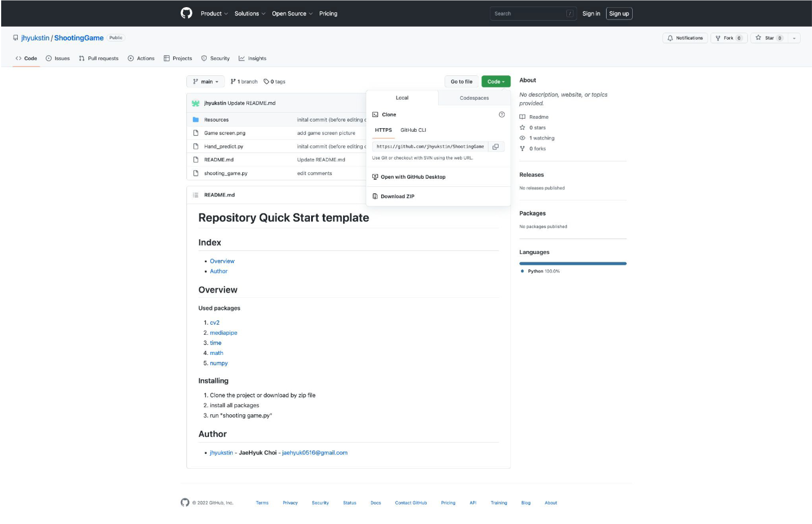Image resolution: width=812 pixels, height=524 pixels.
Task: Click the Go to file button
Action: click(461, 81)
